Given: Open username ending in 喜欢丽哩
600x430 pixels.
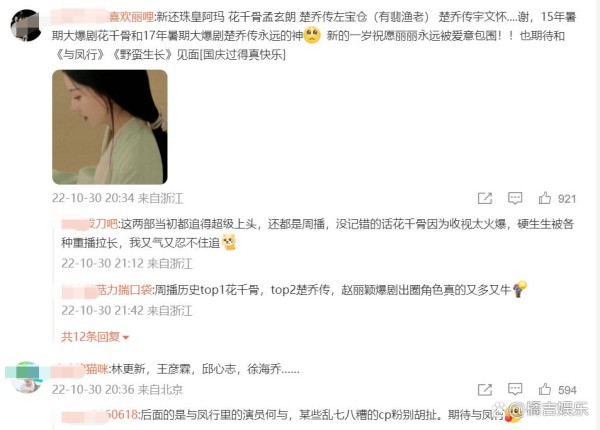Looking at the screenshot, I should coord(103,17).
